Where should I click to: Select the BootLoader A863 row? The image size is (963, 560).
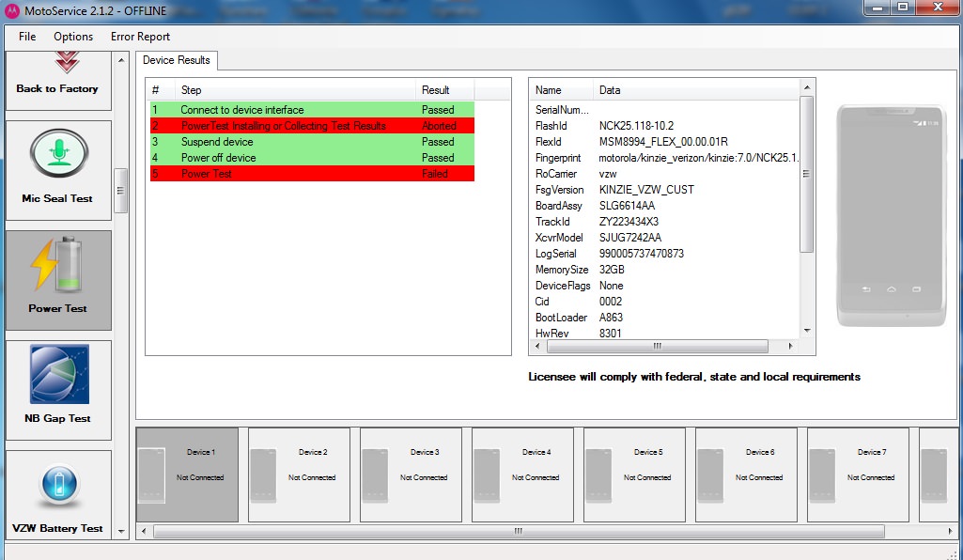(x=665, y=318)
